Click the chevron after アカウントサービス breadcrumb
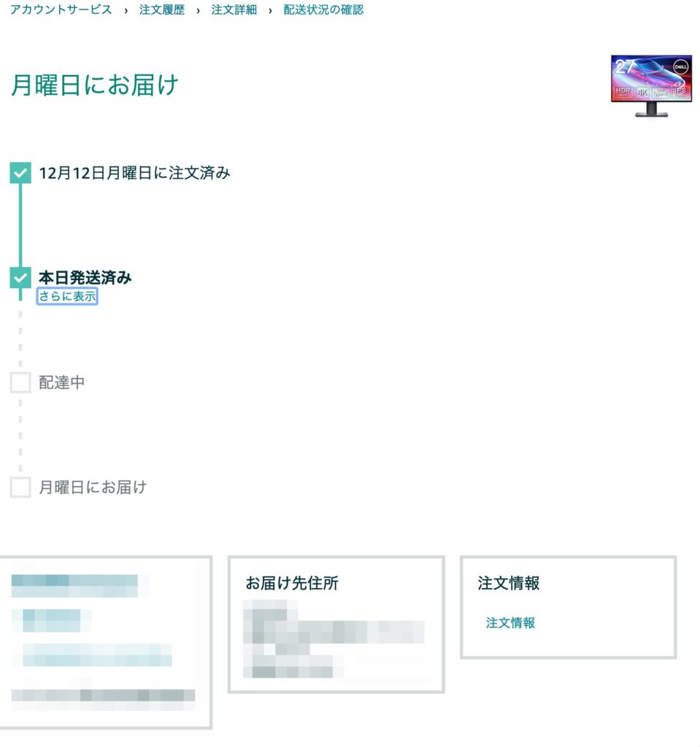Viewport: 700px width, 747px height. (x=126, y=10)
